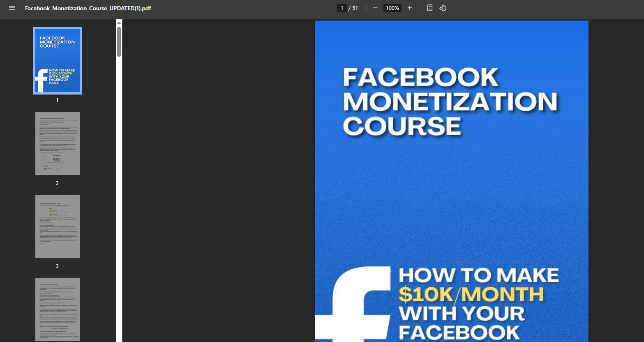Image resolution: width=644 pixels, height=342 pixels.
Task: Zoom out of the document
Action: [x=374, y=8]
